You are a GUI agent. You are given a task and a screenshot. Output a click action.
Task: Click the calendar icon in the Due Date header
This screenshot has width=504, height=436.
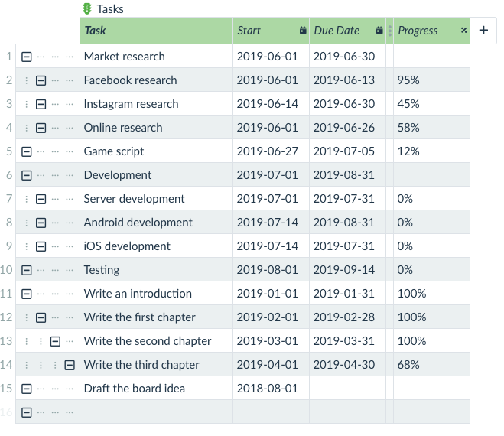coord(379,31)
